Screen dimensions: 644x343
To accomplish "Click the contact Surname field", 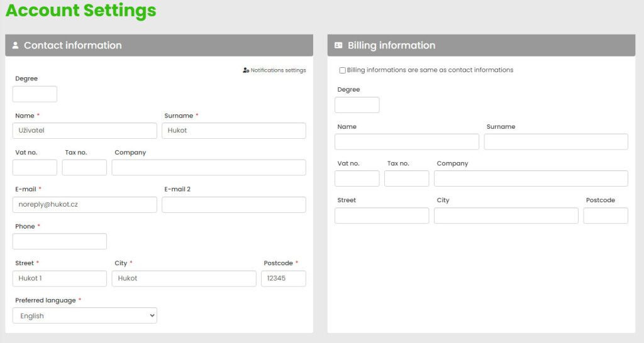I will pos(233,131).
